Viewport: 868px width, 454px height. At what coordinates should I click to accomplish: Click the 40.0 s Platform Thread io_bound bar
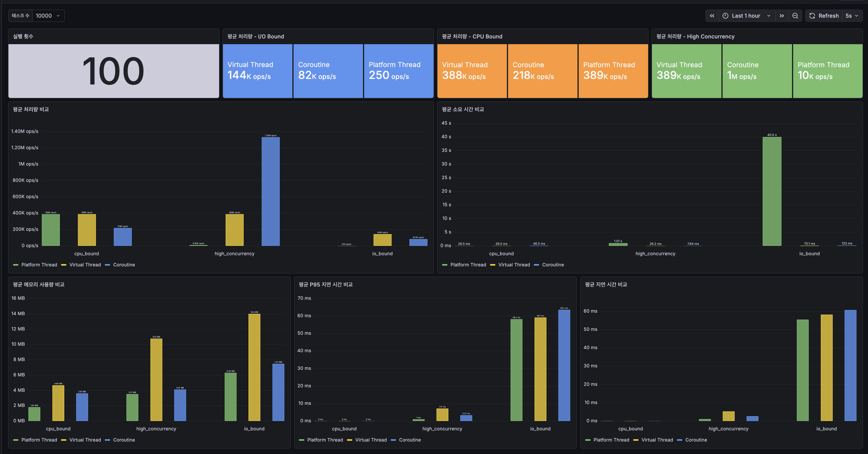772,191
